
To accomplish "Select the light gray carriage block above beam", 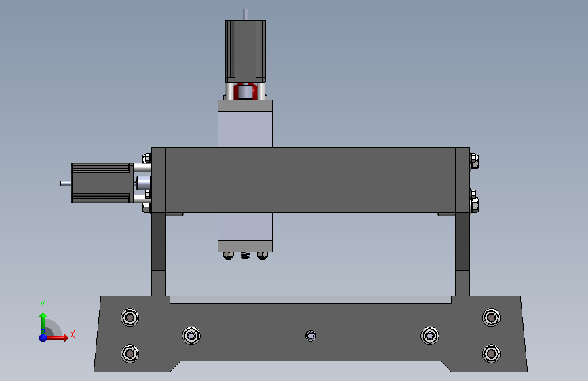I will pos(246,129).
